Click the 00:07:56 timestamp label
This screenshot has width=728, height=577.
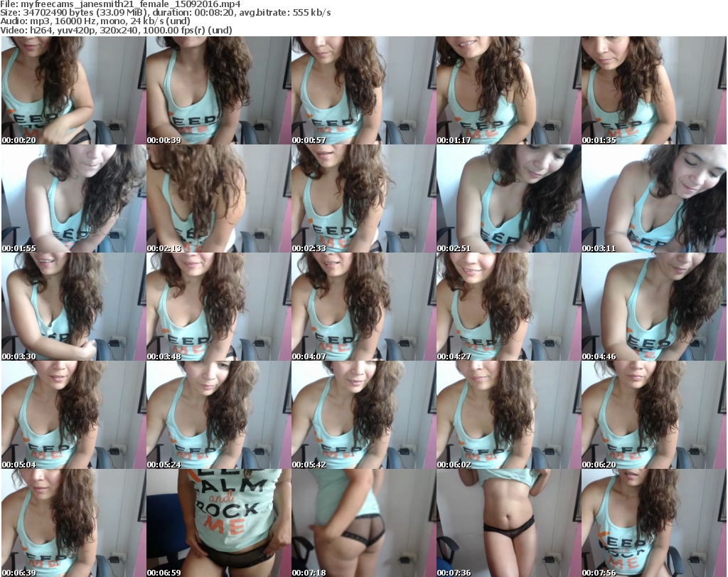tap(599, 571)
